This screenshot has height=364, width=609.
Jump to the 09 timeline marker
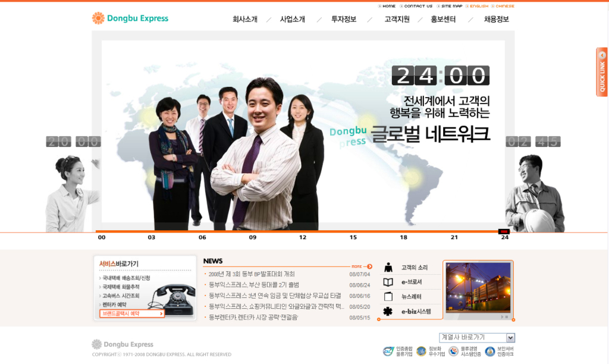click(x=253, y=237)
